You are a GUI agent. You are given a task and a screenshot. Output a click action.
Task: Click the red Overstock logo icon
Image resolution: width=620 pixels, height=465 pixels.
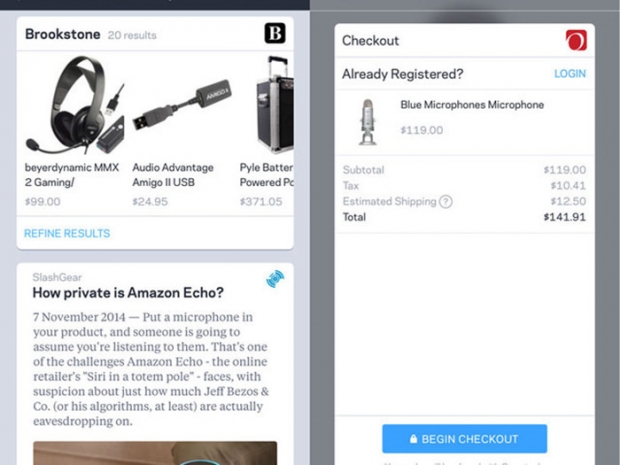tap(576, 40)
